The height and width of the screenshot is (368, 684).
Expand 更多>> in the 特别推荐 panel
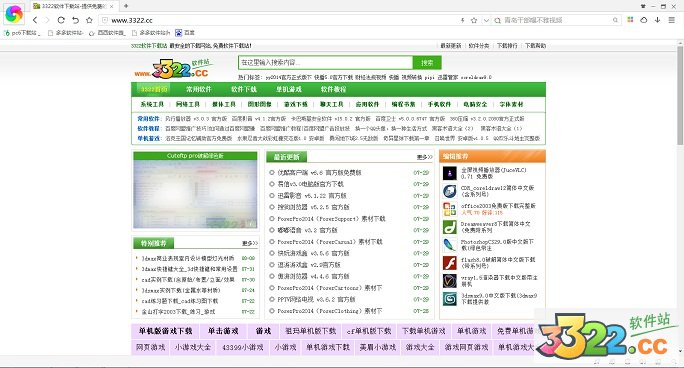pyautogui.click(x=250, y=243)
